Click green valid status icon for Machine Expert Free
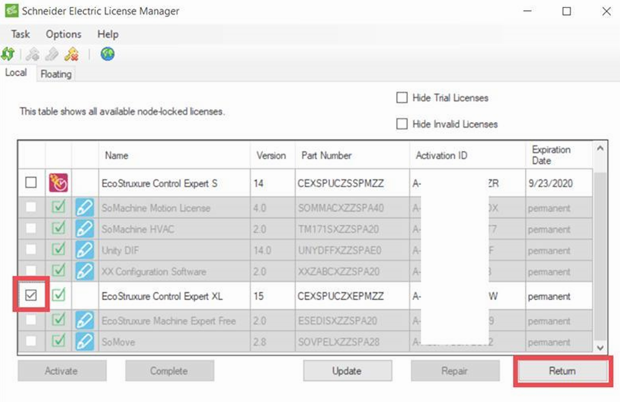 pyautogui.click(x=59, y=319)
